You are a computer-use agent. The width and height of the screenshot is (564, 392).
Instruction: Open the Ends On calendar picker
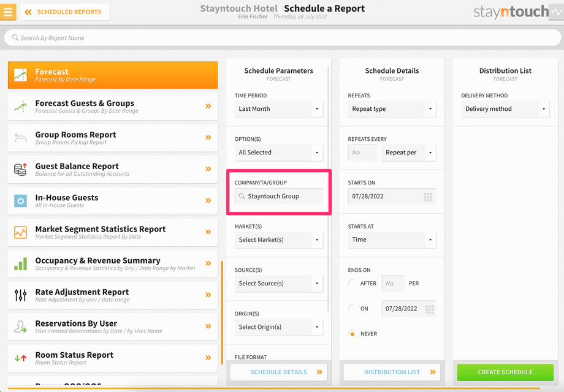coord(430,309)
